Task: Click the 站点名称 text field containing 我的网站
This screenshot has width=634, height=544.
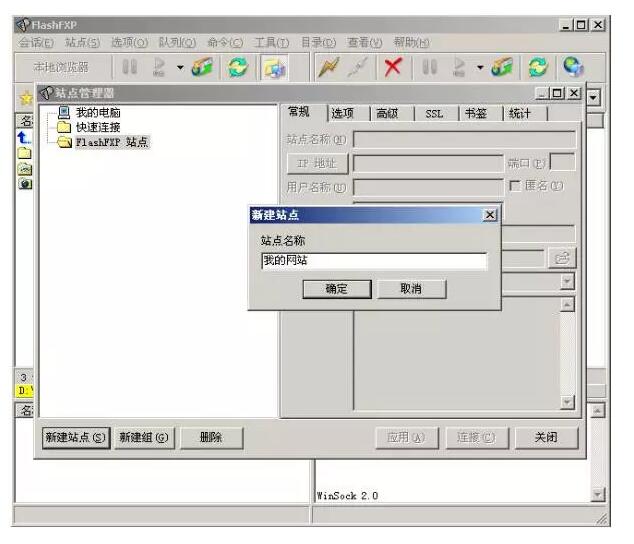Action: click(373, 261)
